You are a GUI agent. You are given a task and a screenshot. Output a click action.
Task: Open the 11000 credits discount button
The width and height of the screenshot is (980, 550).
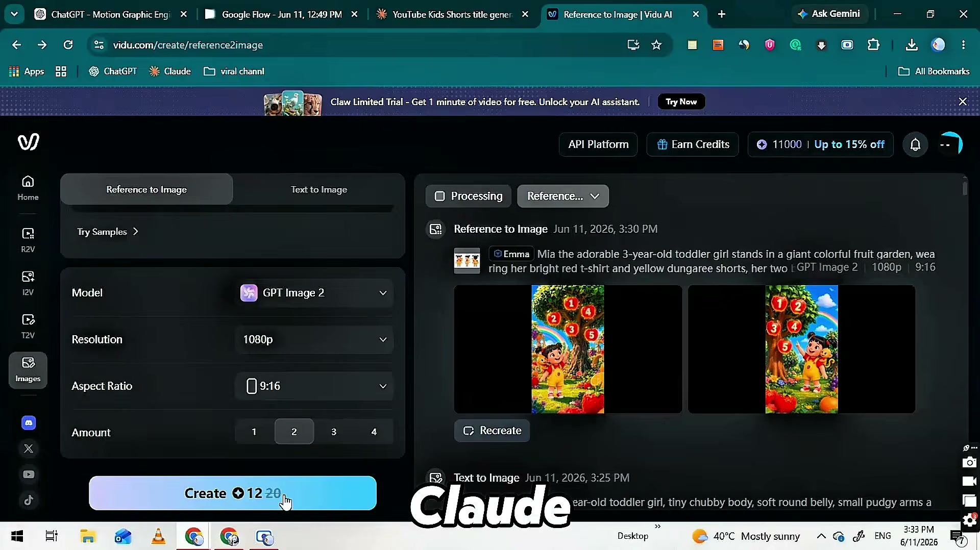pyautogui.click(x=821, y=144)
